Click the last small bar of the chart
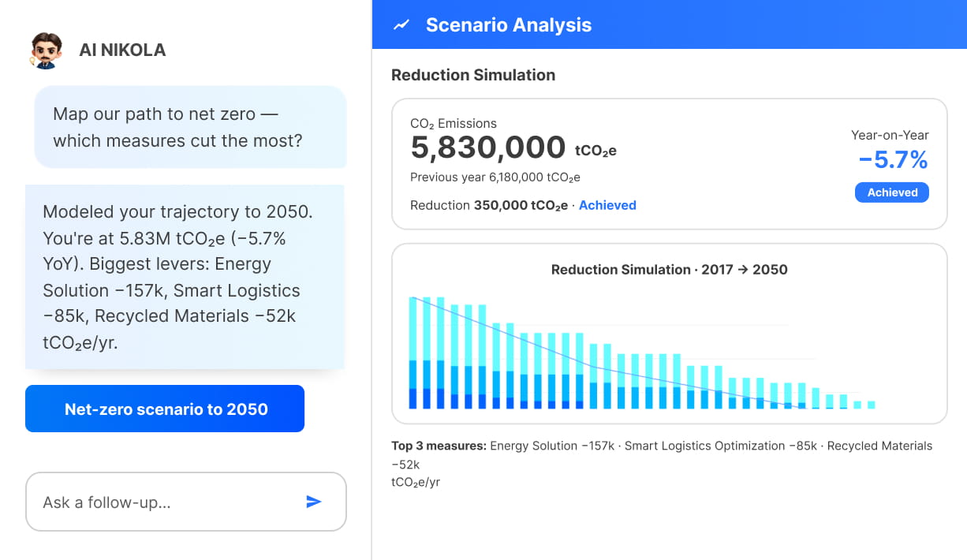967x560 pixels. click(871, 405)
